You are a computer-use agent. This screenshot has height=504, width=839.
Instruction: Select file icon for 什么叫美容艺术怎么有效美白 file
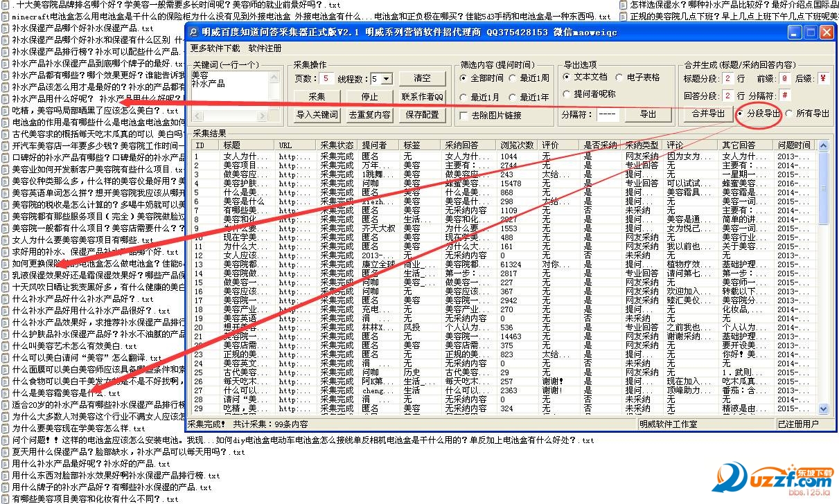tap(6, 346)
